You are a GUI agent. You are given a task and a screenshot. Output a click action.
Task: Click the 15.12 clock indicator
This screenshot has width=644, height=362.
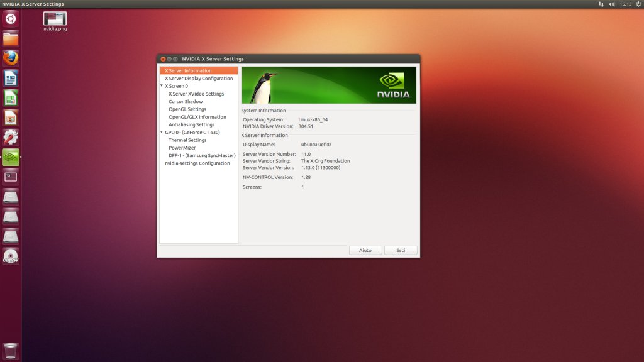point(626,4)
